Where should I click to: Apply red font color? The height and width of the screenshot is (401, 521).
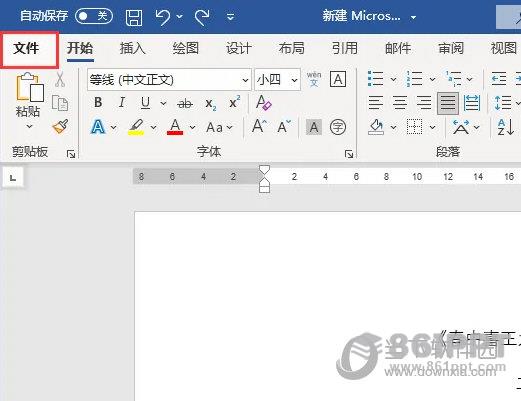[x=175, y=127]
